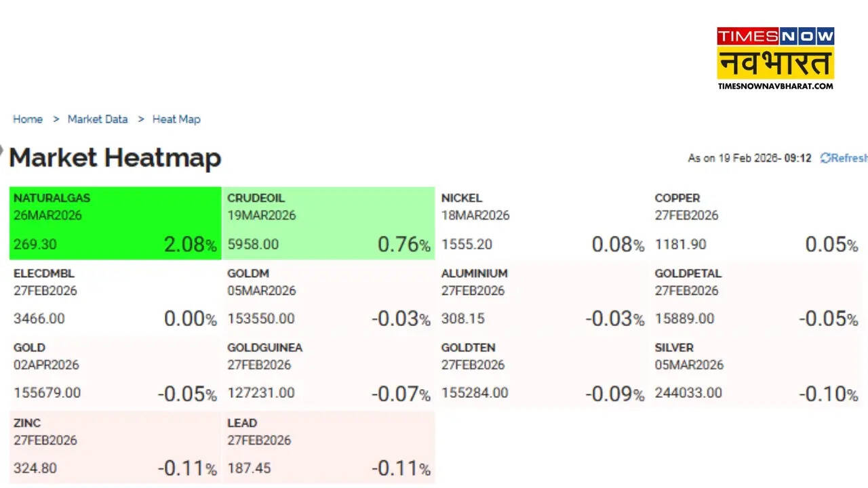Image resolution: width=868 pixels, height=488 pixels.
Task: Select the GOLDTEN heatmap cell
Action: pyautogui.click(x=542, y=372)
